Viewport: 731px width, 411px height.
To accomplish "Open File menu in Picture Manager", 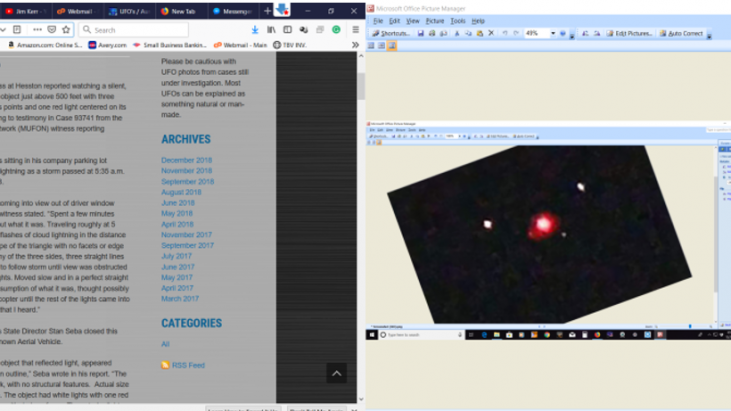I will tap(378, 21).
